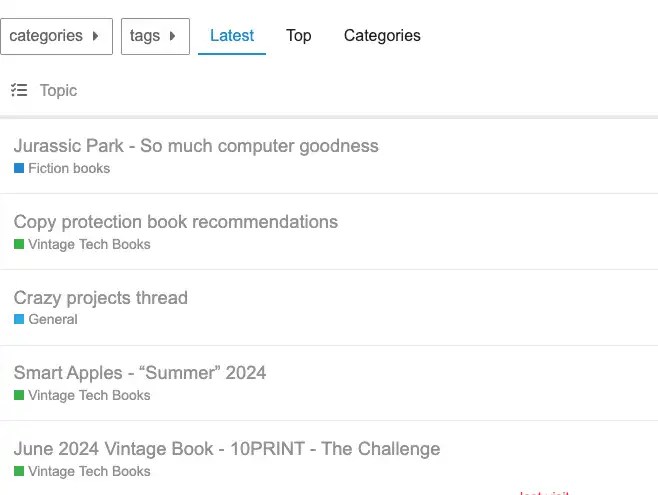Image resolution: width=658 pixels, height=495 pixels.
Task: Click blue square next to Fiction books
Action: click(19, 168)
